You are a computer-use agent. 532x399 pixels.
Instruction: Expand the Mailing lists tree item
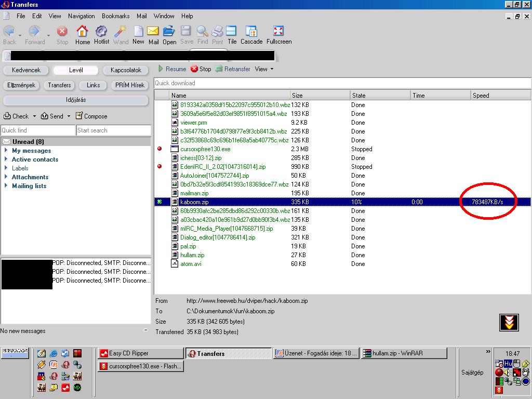click(6, 186)
